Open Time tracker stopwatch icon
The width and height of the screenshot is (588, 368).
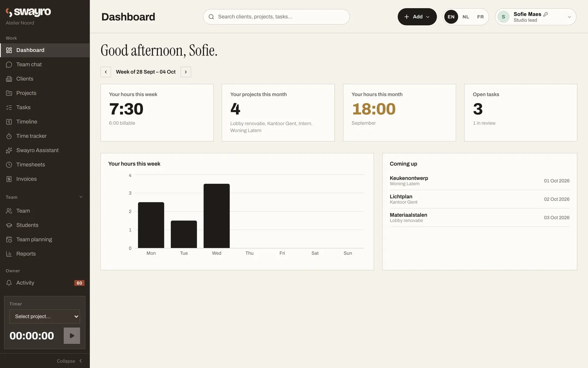9,136
